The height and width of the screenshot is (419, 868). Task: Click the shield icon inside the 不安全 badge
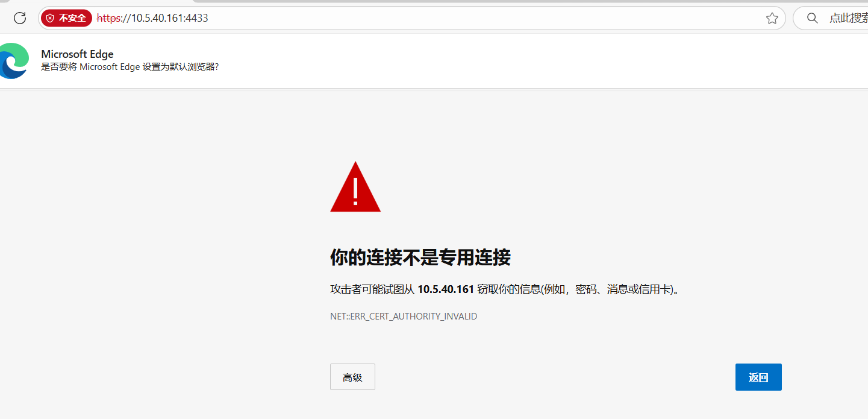pyautogui.click(x=51, y=18)
